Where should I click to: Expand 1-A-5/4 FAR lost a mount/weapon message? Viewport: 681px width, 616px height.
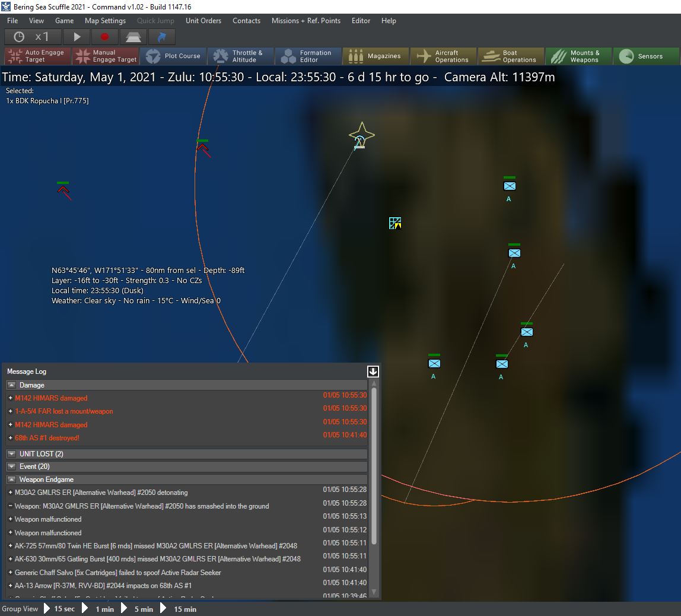point(11,411)
